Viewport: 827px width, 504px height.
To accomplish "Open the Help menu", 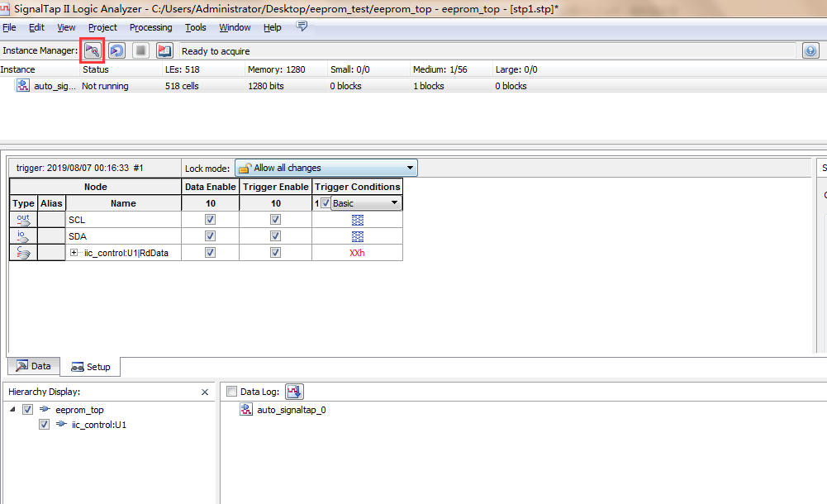I will click(x=272, y=27).
